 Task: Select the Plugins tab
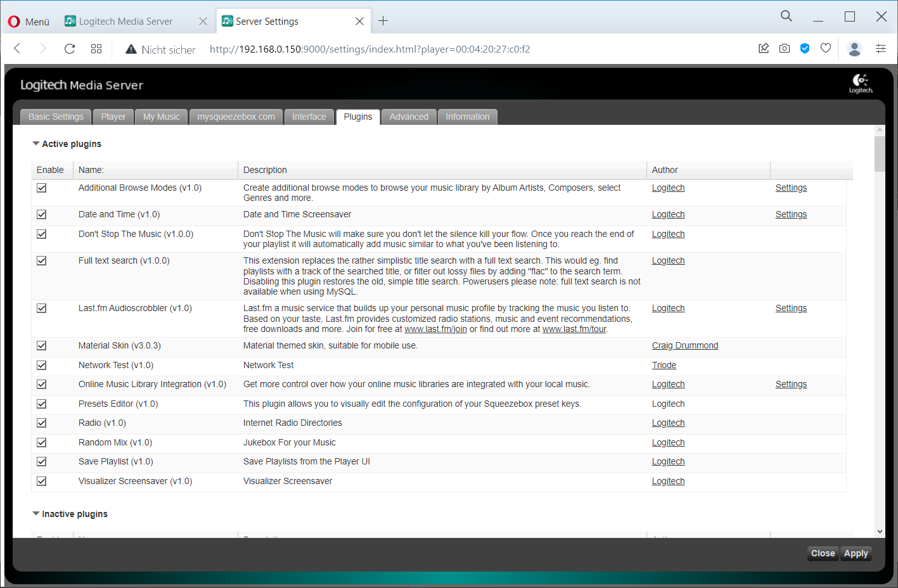point(358,117)
